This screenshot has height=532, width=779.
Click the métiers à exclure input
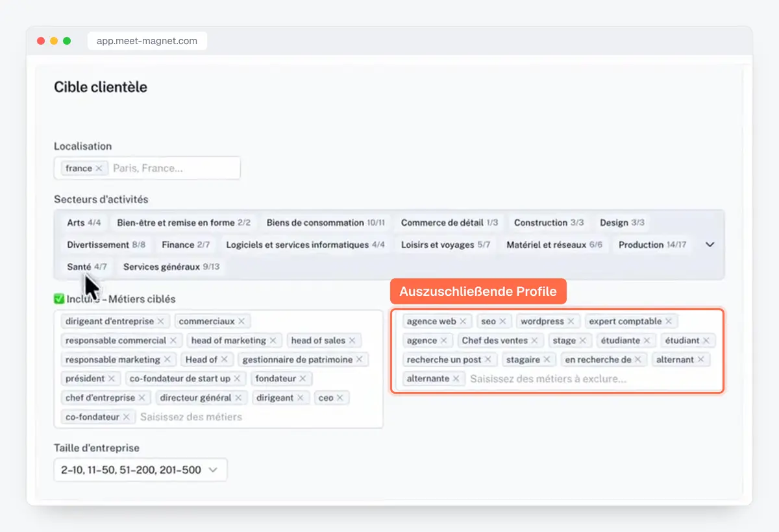coord(549,378)
